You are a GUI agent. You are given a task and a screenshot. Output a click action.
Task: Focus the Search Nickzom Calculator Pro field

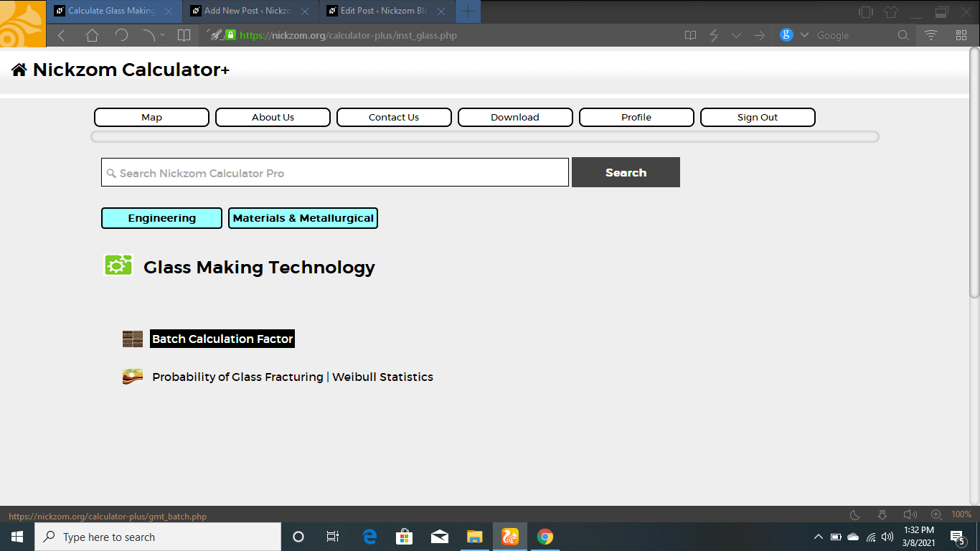coord(335,172)
